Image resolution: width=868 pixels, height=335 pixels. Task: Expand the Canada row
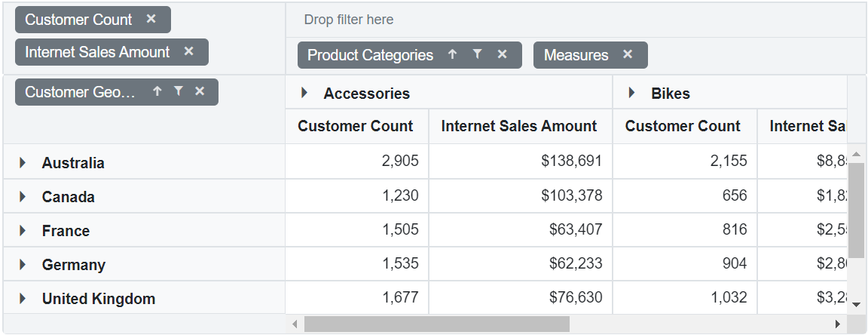(x=23, y=196)
